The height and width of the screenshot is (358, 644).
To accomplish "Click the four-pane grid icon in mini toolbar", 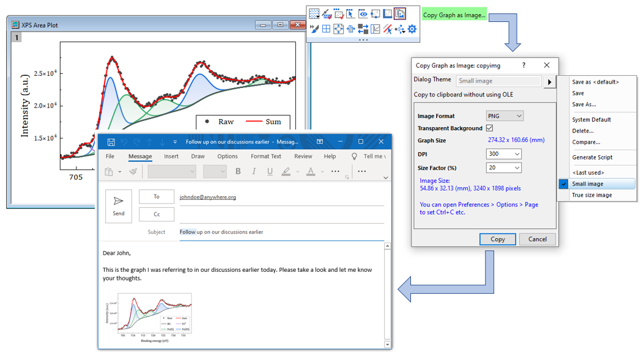I will (x=327, y=29).
